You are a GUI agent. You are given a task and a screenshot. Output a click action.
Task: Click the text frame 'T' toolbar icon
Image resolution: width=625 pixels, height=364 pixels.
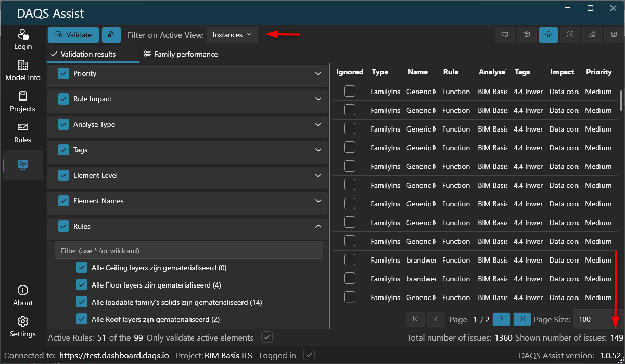click(x=570, y=35)
